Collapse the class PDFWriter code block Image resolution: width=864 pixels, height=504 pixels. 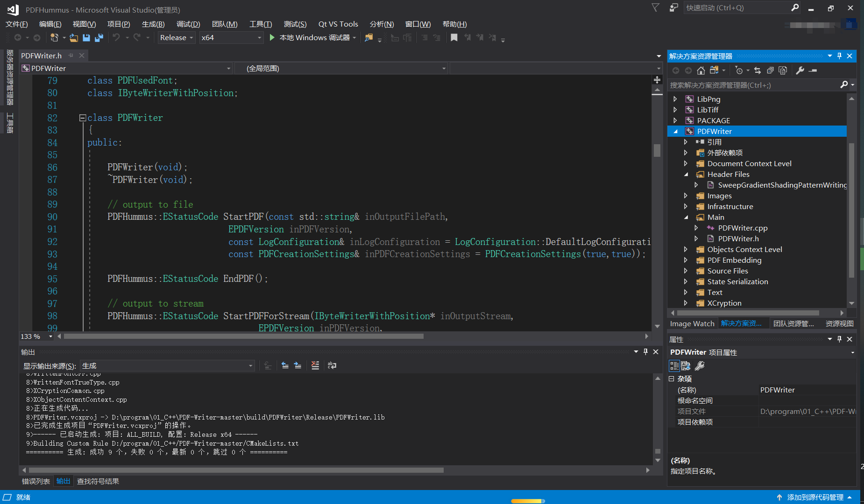point(83,118)
